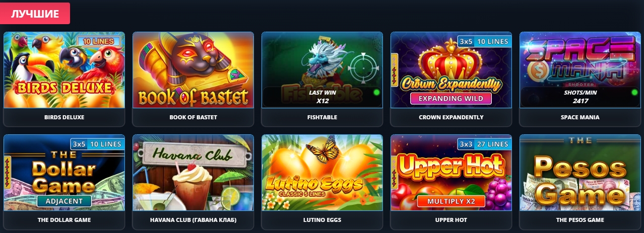Click the SPACE MANIA title label
Image resolution: width=644 pixels, height=233 pixels.
pos(580,117)
